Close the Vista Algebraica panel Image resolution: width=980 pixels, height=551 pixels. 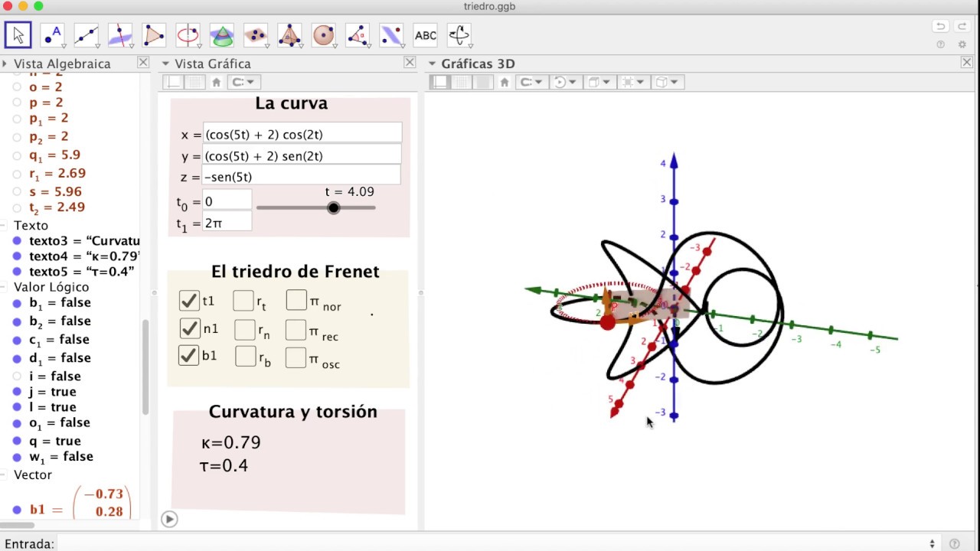(x=143, y=63)
